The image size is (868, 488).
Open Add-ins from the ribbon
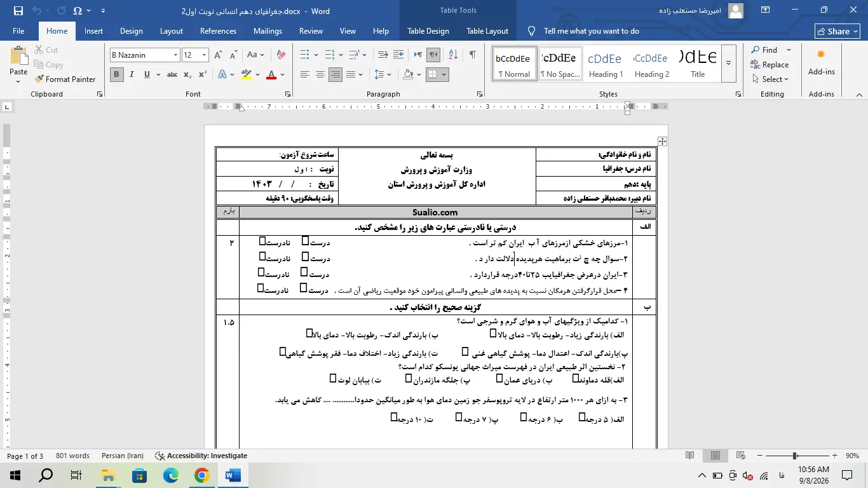[x=821, y=62]
